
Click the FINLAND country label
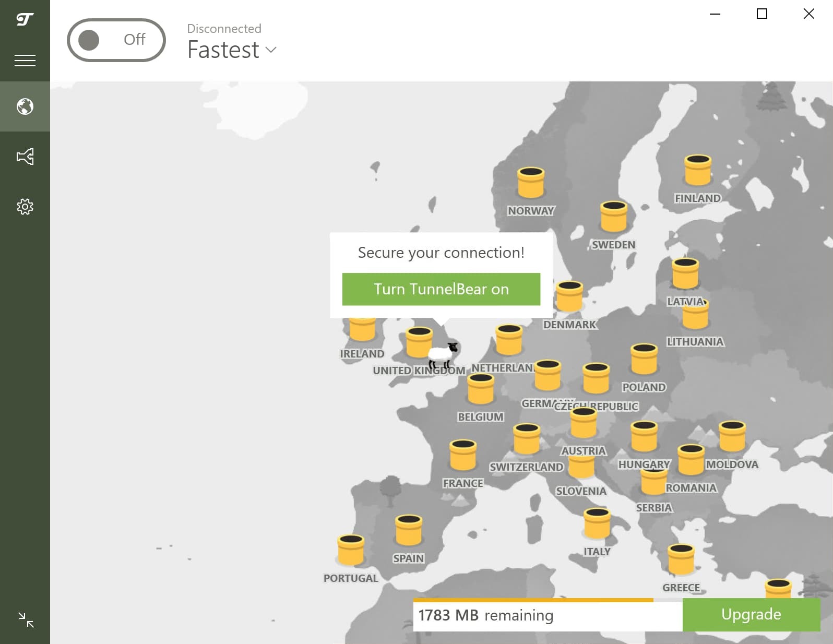tap(698, 198)
